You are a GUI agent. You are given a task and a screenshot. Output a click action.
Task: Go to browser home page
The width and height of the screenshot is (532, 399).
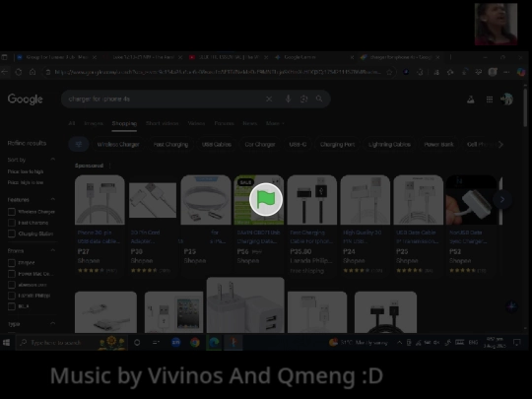(x=33, y=72)
